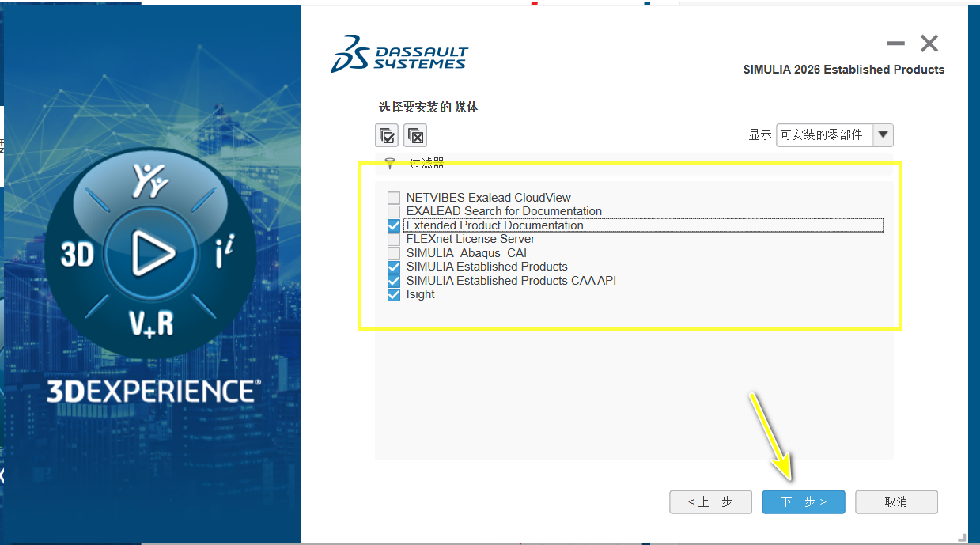The height and width of the screenshot is (545, 980).
Task: Click the play button in 3DEXPERIENCE compass
Action: click(x=153, y=254)
